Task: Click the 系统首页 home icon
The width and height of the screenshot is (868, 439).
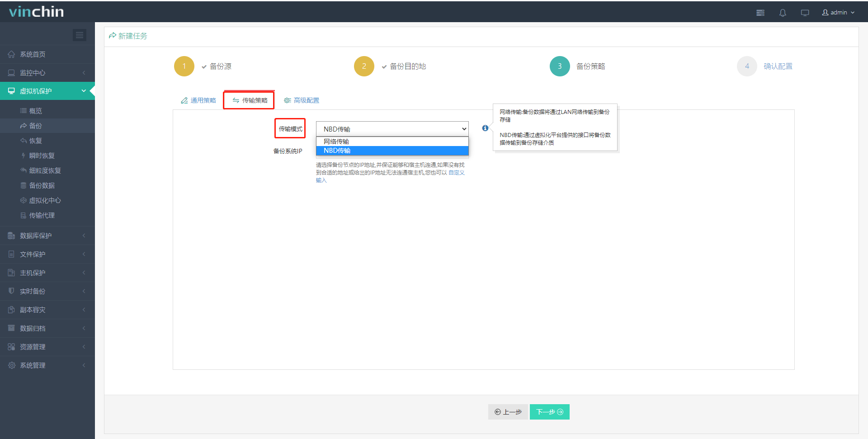Action: (11, 54)
